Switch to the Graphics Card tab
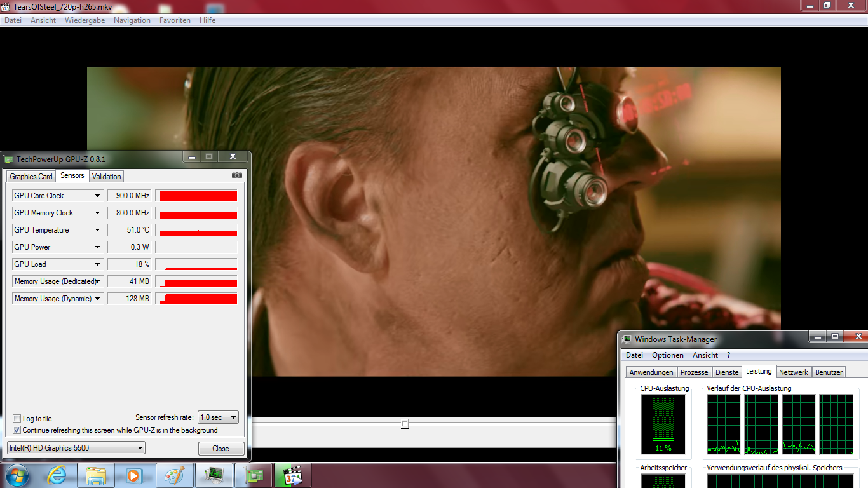The width and height of the screenshot is (868, 488). click(31, 177)
